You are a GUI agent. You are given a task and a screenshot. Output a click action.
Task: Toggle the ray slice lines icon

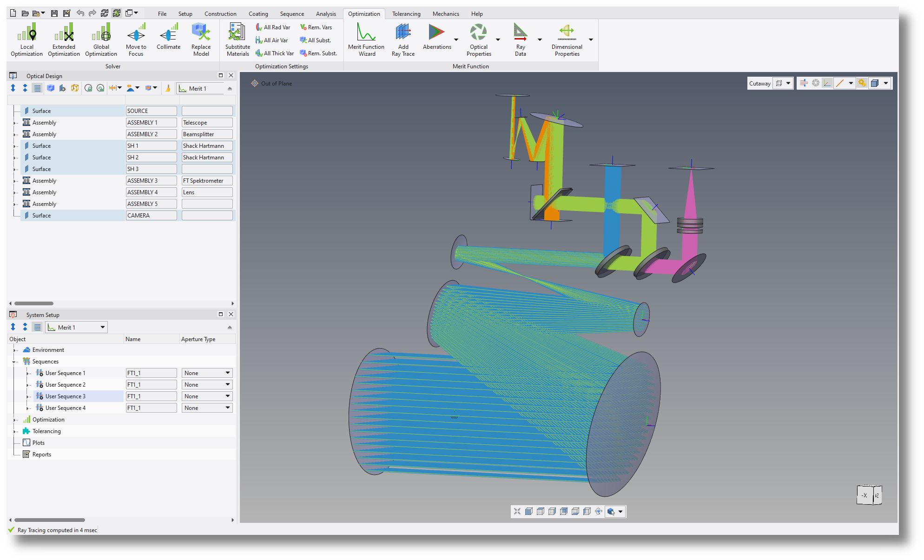804,83
